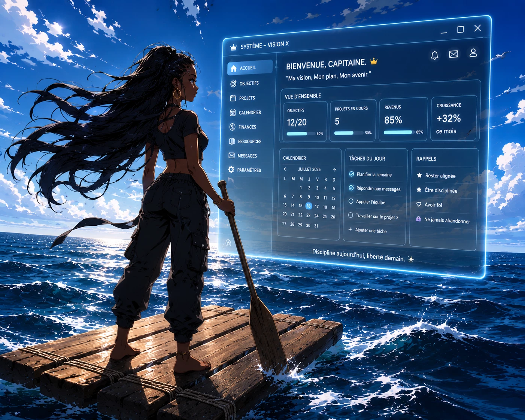Viewport: 525px width, 420px height.
Task: Go to the previous month in the calendar
Action: 285,169
